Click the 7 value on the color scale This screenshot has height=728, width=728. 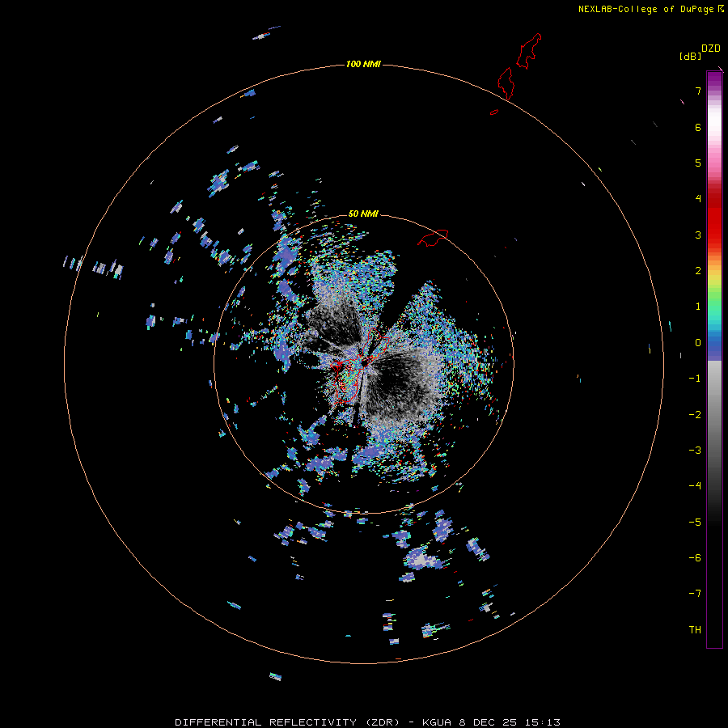(698, 91)
